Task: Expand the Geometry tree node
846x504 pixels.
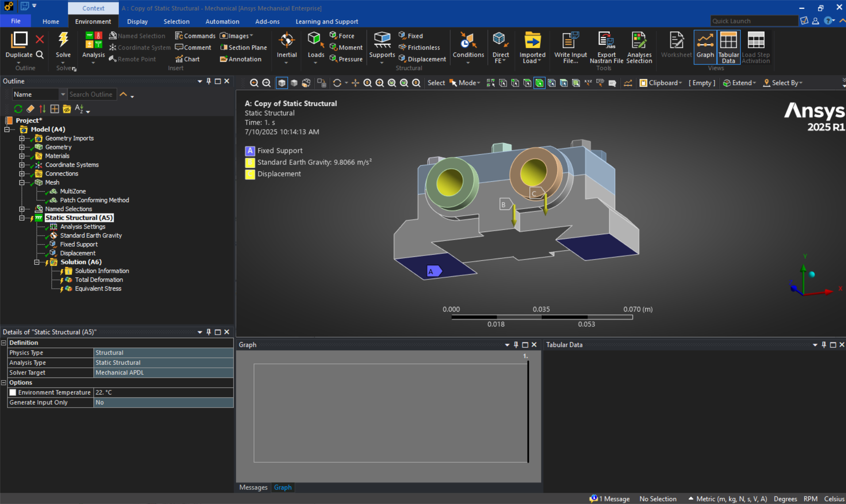Action: 22,147
